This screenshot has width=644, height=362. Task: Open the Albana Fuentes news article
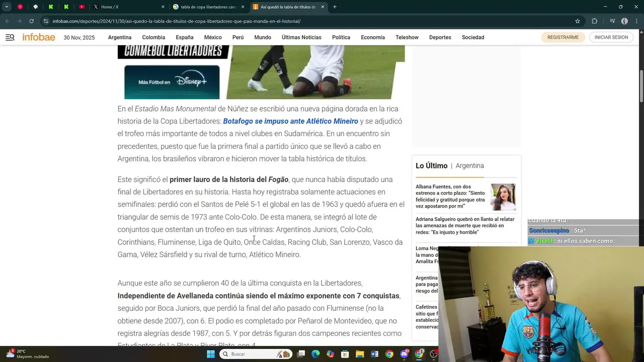pyautogui.click(x=450, y=196)
